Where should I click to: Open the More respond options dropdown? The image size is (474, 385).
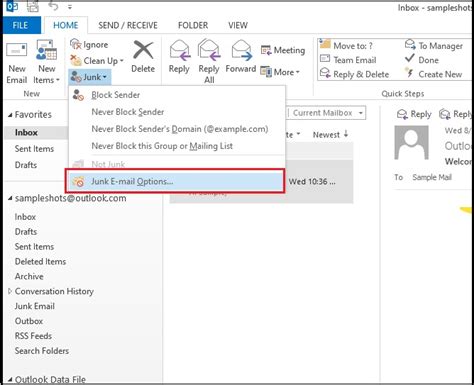280,72
